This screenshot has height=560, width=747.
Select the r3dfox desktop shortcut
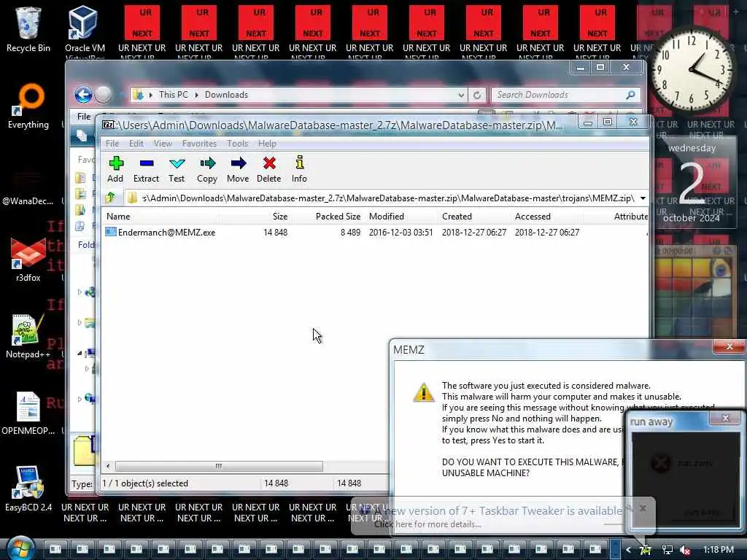pyautogui.click(x=28, y=260)
